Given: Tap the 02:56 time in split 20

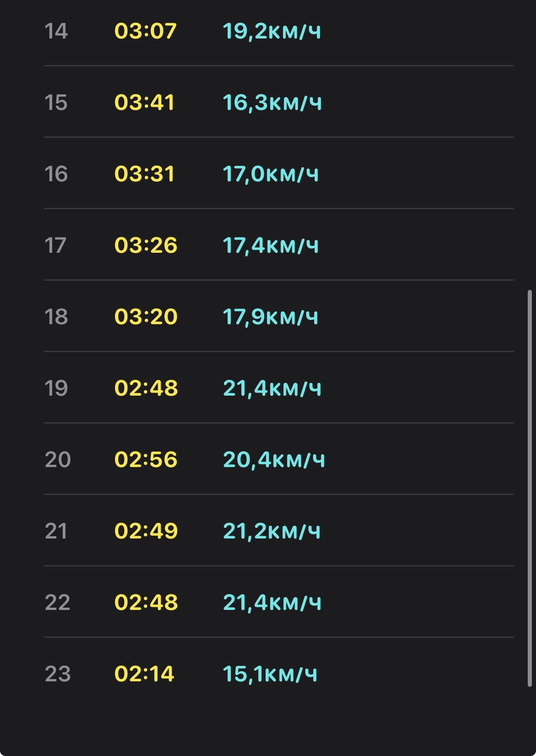Looking at the screenshot, I should pos(146,460).
